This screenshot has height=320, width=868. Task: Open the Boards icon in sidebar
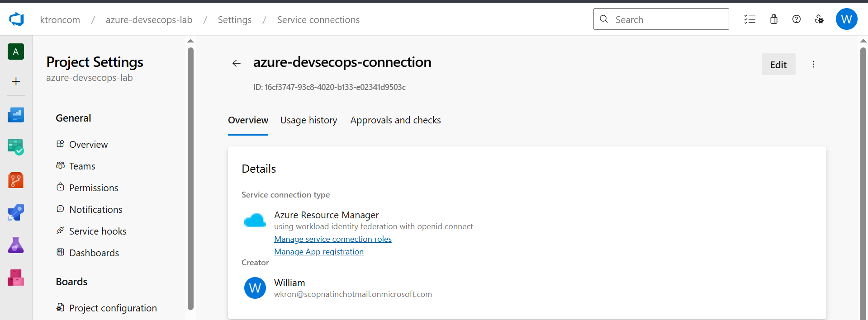tap(16, 147)
